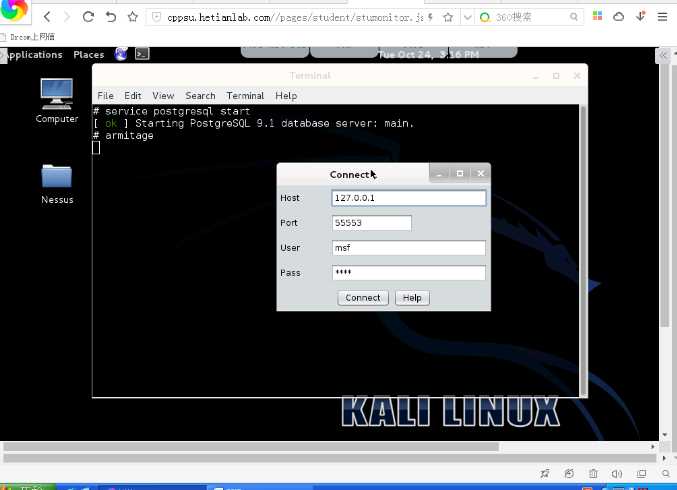Close the Connect dialog
This screenshot has height=490, width=677.
point(480,174)
